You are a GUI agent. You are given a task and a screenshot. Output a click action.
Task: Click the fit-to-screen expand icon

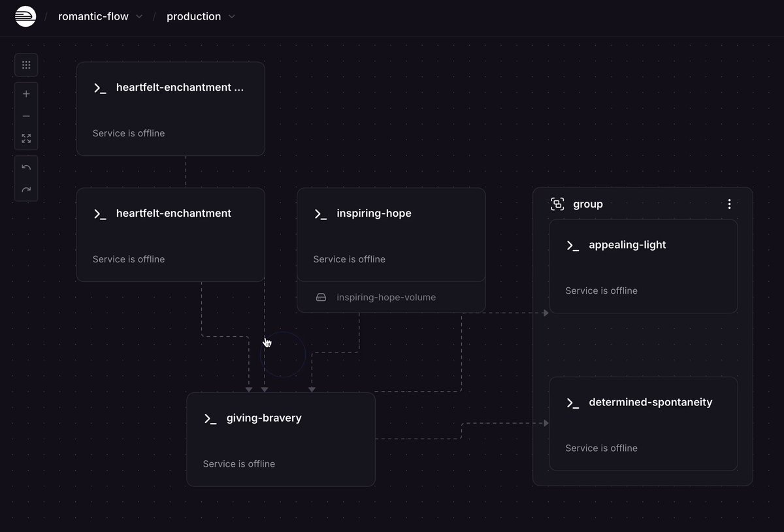tap(26, 138)
